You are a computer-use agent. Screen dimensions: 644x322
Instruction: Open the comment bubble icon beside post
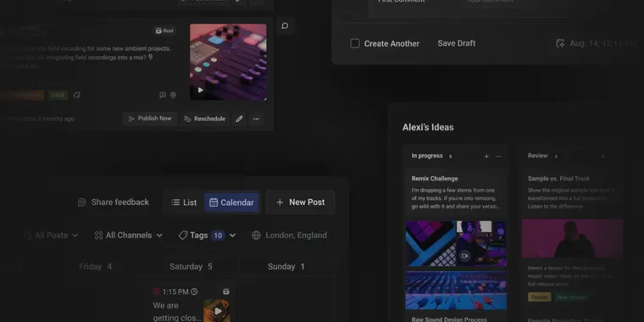click(285, 26)
